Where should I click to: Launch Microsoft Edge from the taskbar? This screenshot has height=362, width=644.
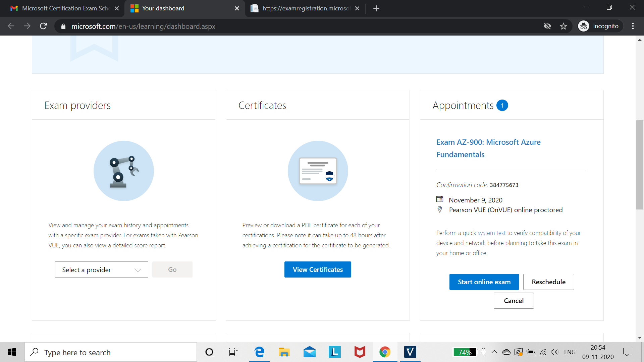(x=259, y=352)
